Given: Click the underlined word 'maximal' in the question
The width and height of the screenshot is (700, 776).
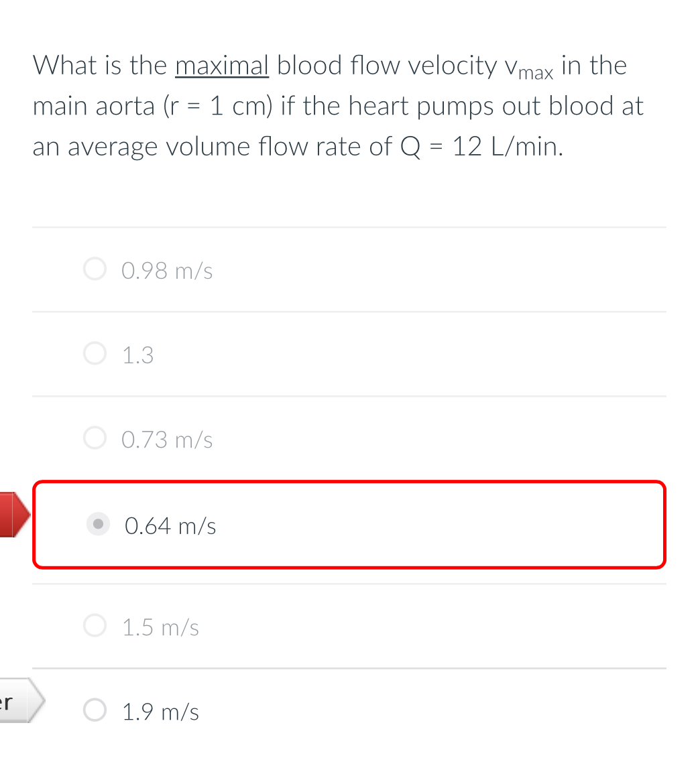Looking at the screenshot, I should pos(221,65).
